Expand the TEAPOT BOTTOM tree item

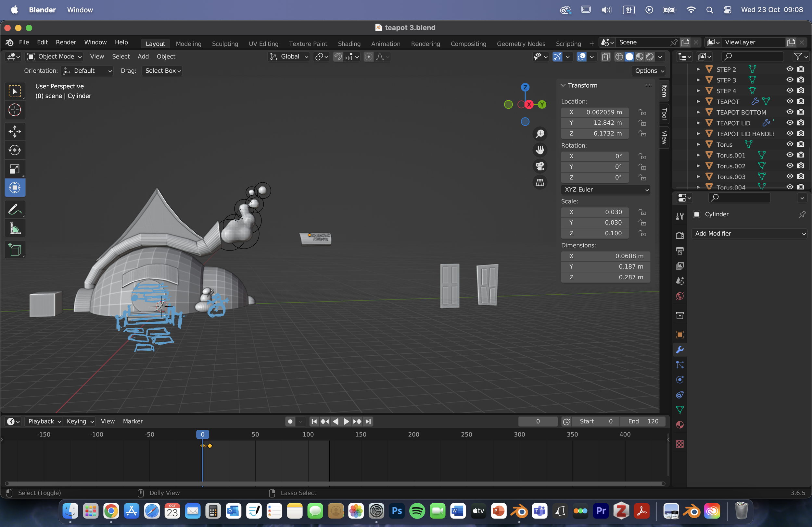pos(698,112)
